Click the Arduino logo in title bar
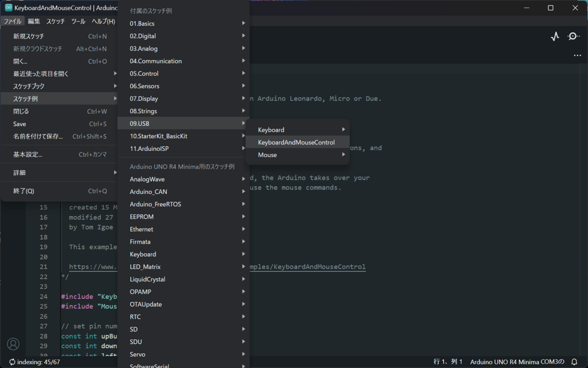 tap(8, 8)
